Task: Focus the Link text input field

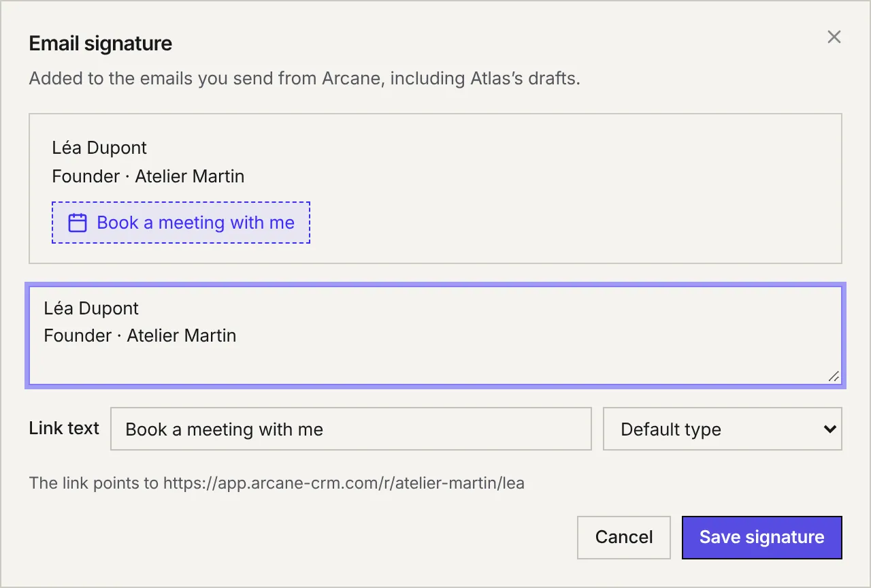Action: (351, 429)
